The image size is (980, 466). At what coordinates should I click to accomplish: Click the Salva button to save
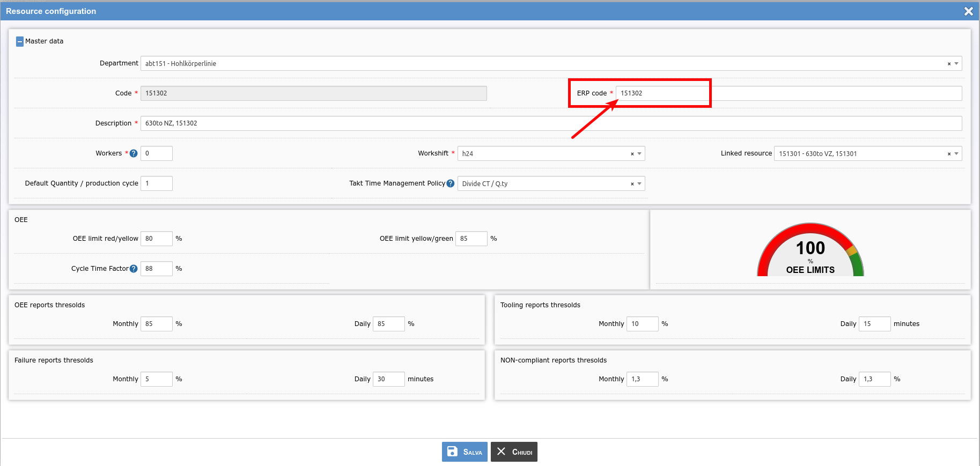pyautogui.click(x=465, y=452)
